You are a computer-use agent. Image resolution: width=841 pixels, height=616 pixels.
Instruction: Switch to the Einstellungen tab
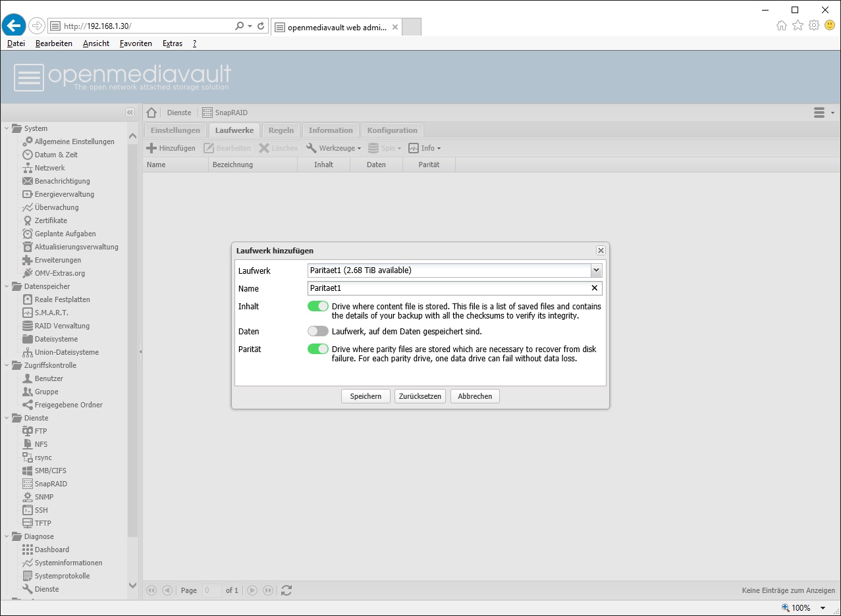[x=175, y=130]
